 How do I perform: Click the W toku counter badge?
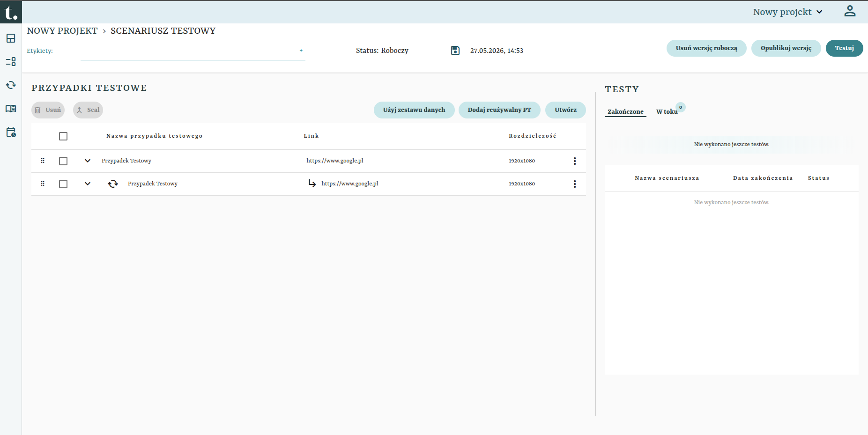coord(681,107)
